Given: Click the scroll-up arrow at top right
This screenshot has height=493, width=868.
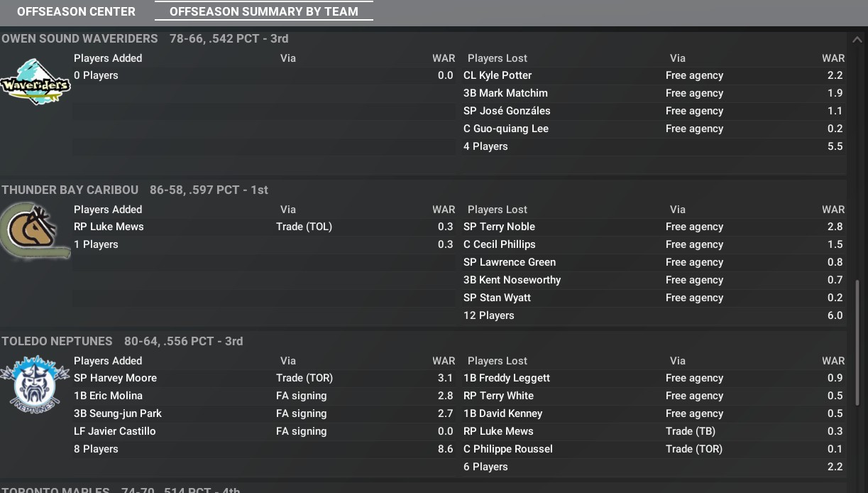Looking at the screenshot, I should 857,40.
